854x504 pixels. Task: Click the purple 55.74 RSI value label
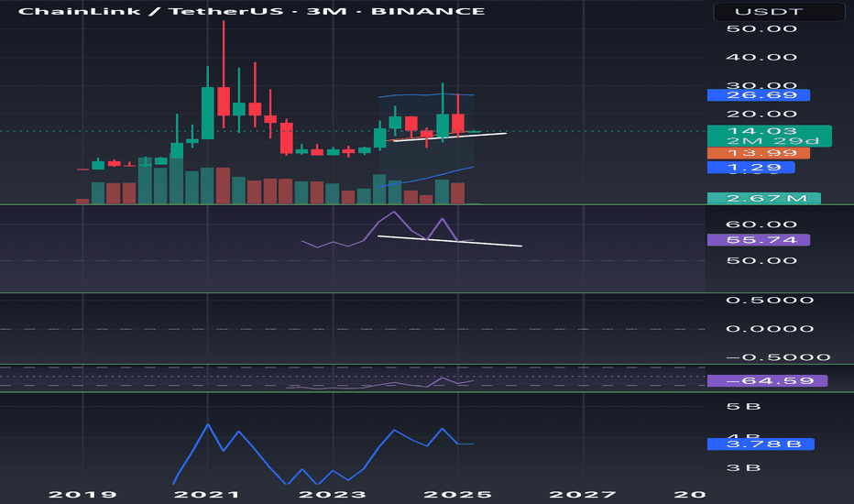point(758,240)
